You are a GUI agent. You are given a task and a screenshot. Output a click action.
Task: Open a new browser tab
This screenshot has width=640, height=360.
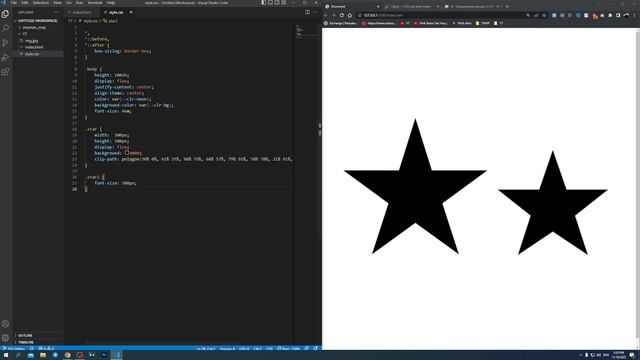pos(507,7)
